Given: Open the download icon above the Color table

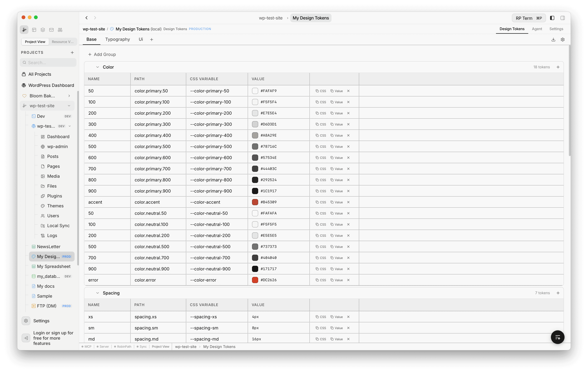Looking at the screenshot, I should (553, 39).
